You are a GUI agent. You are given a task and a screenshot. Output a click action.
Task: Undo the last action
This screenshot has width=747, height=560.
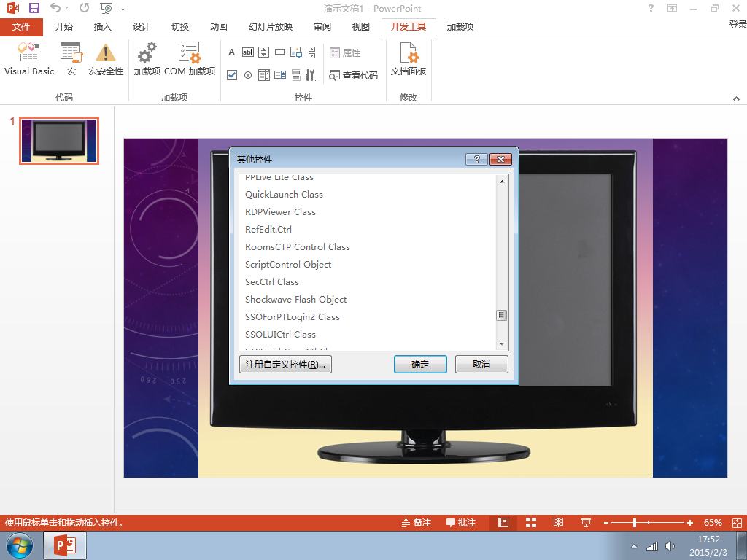click(55, 8)
